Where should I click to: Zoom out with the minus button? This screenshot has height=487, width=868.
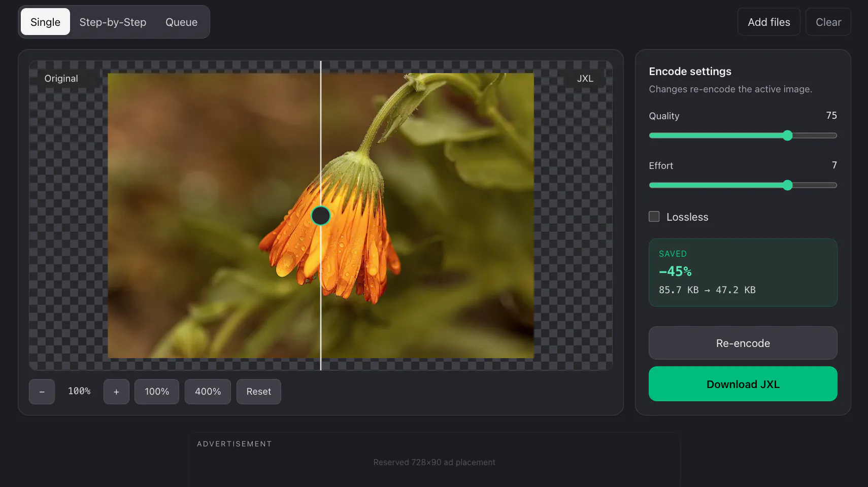42,392
